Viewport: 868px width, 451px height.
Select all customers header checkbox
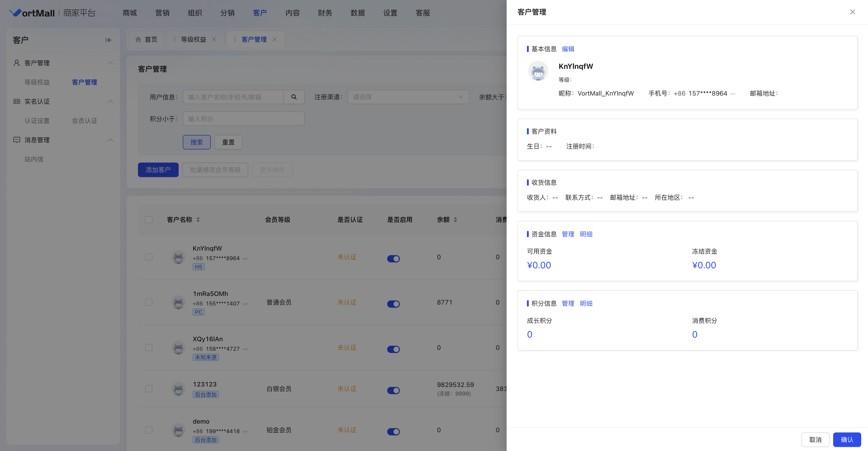coord(149,220)
